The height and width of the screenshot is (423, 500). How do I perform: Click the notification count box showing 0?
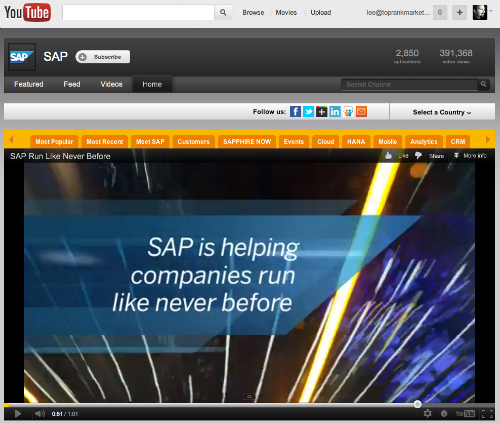pos(440,13)
